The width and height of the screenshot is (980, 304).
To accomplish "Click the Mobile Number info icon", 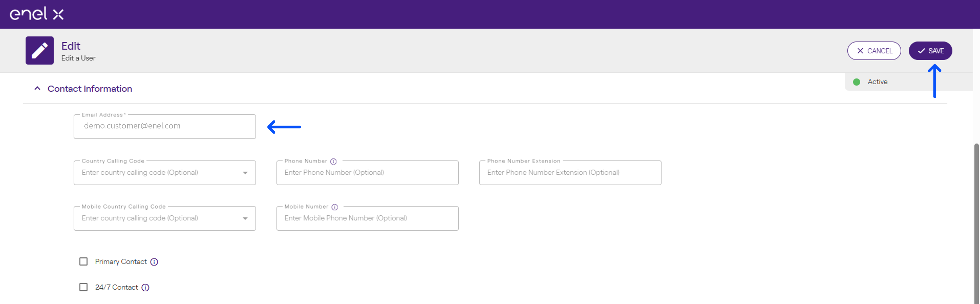I will click(x=334, y=207).
